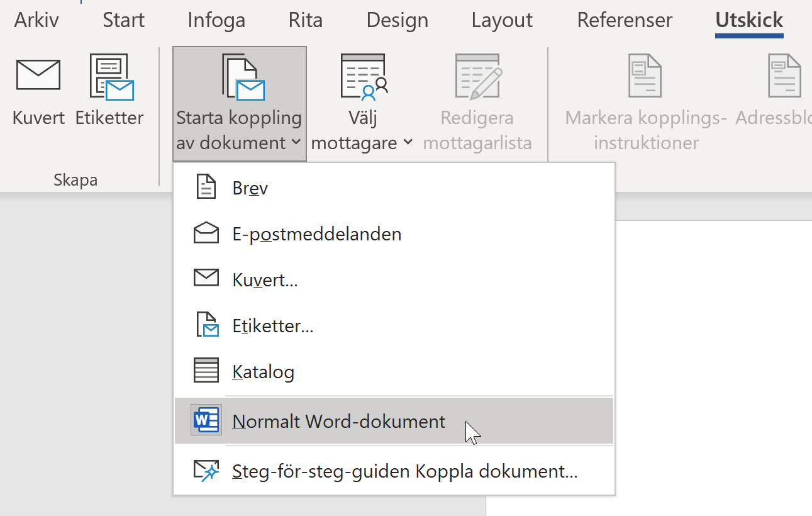Choose Brev from the dropdown menu
Viewport: 812px width, 516px height.
394,188
